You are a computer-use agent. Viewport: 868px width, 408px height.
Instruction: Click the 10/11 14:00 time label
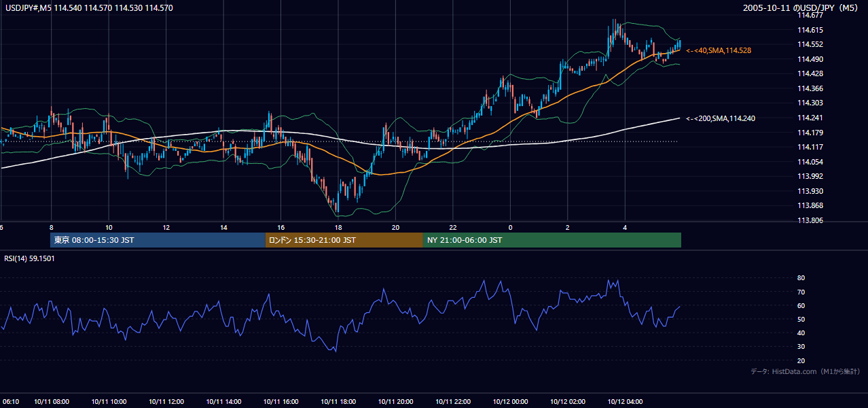coord(224,401)
